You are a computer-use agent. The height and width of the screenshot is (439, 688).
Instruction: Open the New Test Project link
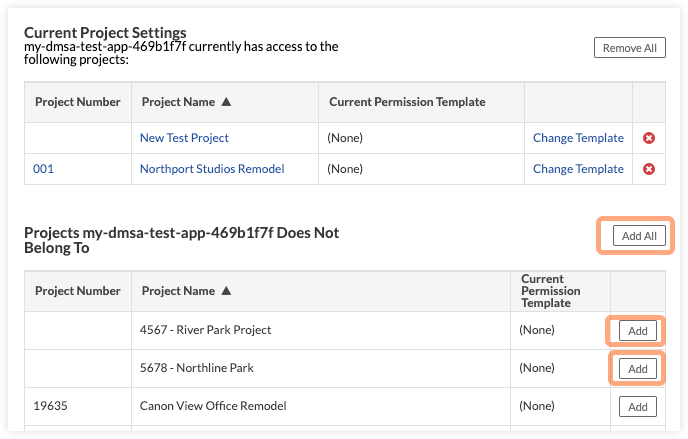(x=184, y=138)
